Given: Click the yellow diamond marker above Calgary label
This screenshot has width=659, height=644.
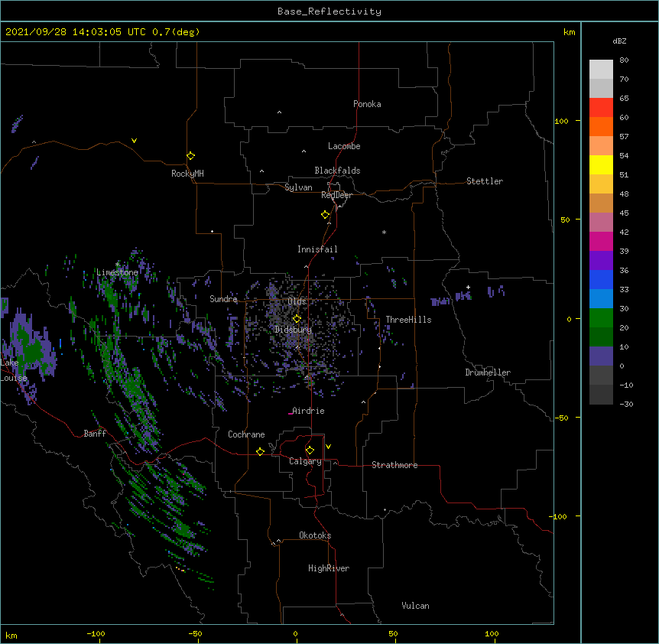Looking at the screenshot, I should click(310, 450).
